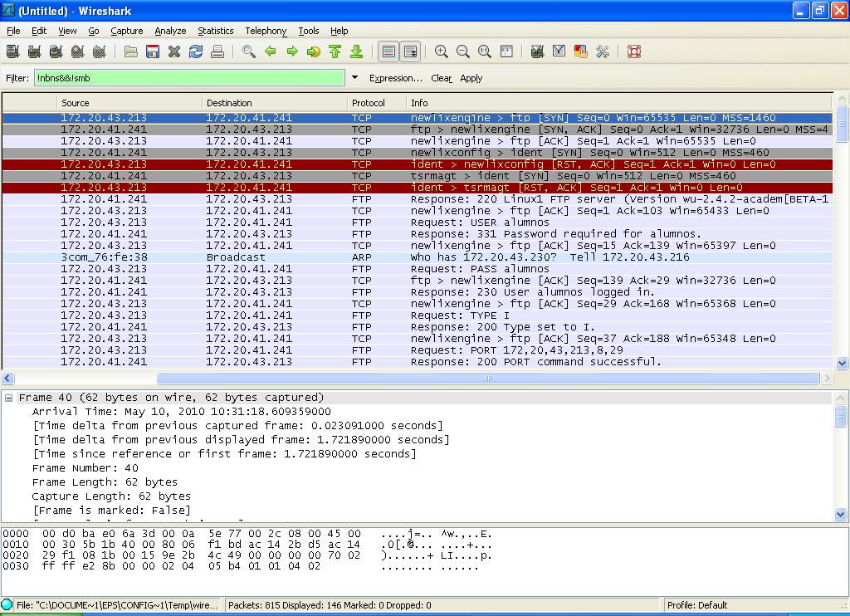Image resolution: width=850 pixels, height=616 pixels.
Task: Jump to last packet icon
Action: [x=357, y=51]
